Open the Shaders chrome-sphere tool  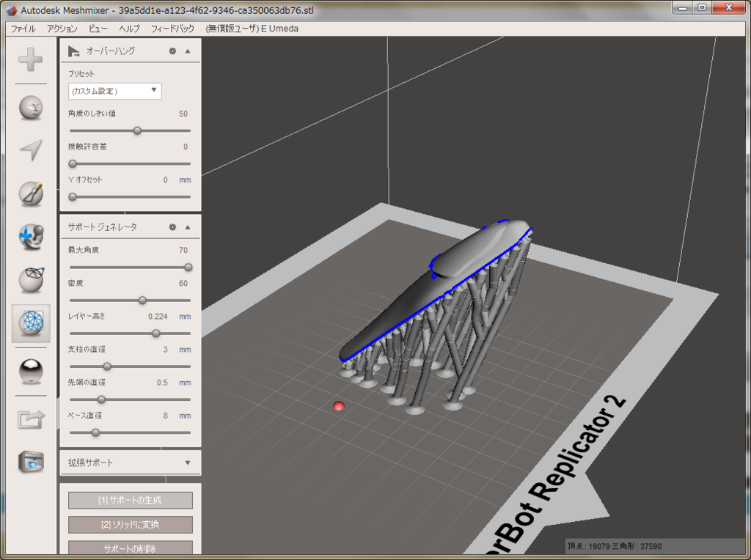[x=31, y=372]
